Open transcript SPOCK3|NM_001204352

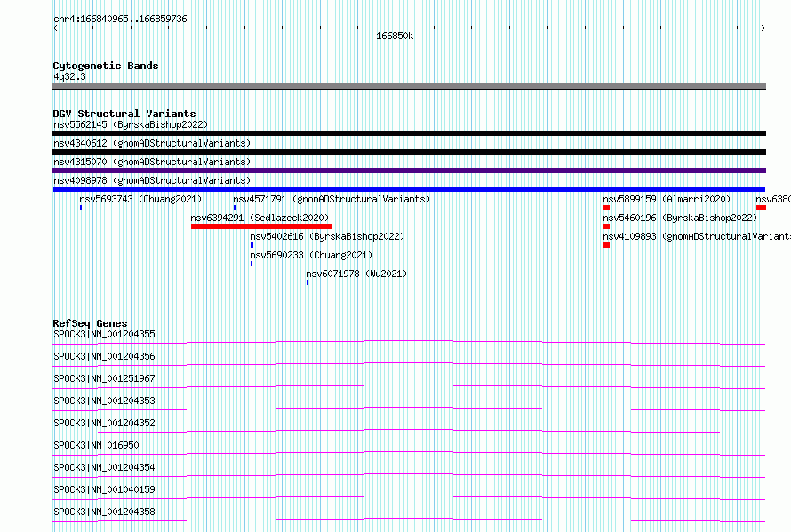click(104, 423)
